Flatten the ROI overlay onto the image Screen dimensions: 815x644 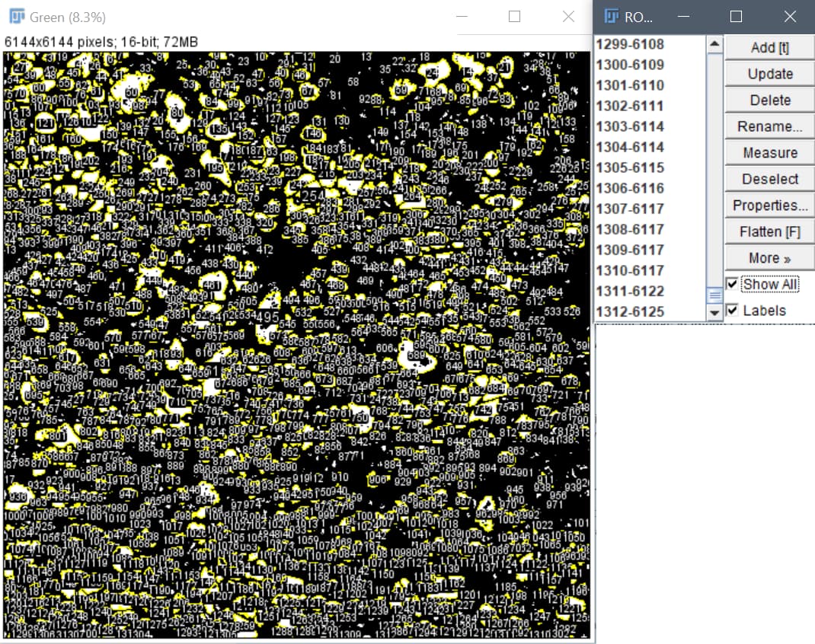[769, 231]
